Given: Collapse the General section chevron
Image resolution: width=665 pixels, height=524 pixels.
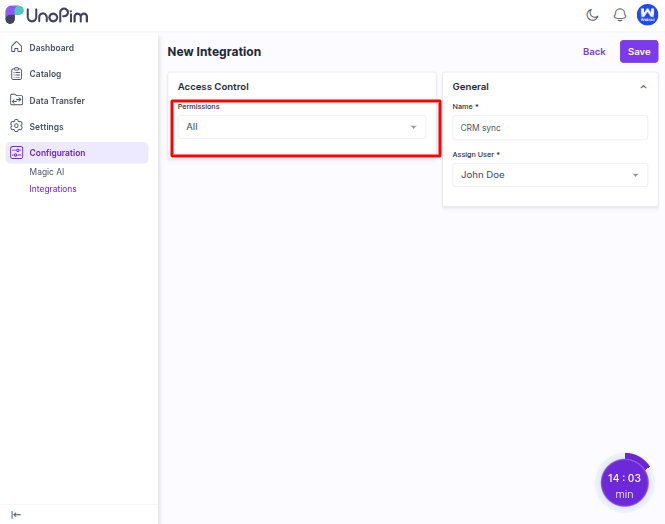Looking at the screenshot, I should pos(643,87).
